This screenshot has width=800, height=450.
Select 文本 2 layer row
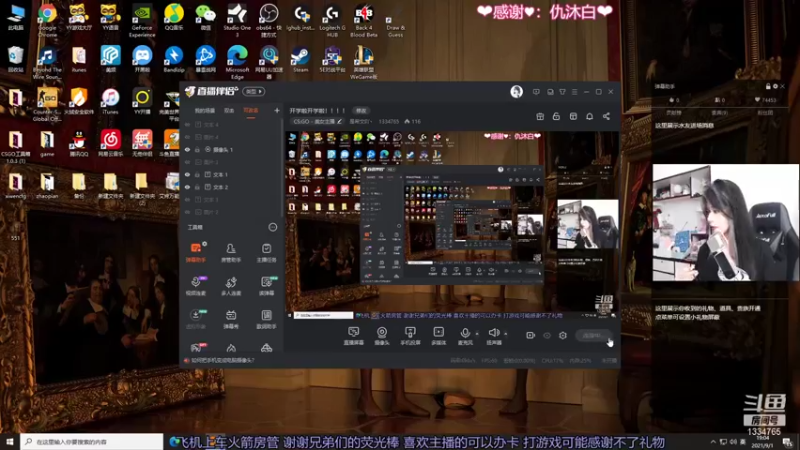[232, 187]
